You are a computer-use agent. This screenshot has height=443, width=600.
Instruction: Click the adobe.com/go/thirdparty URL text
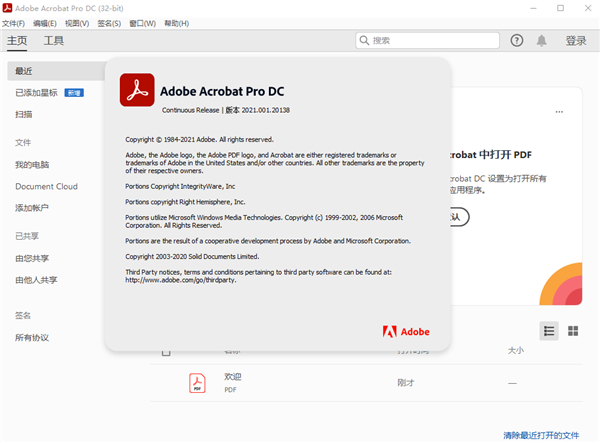click(181, 280)
